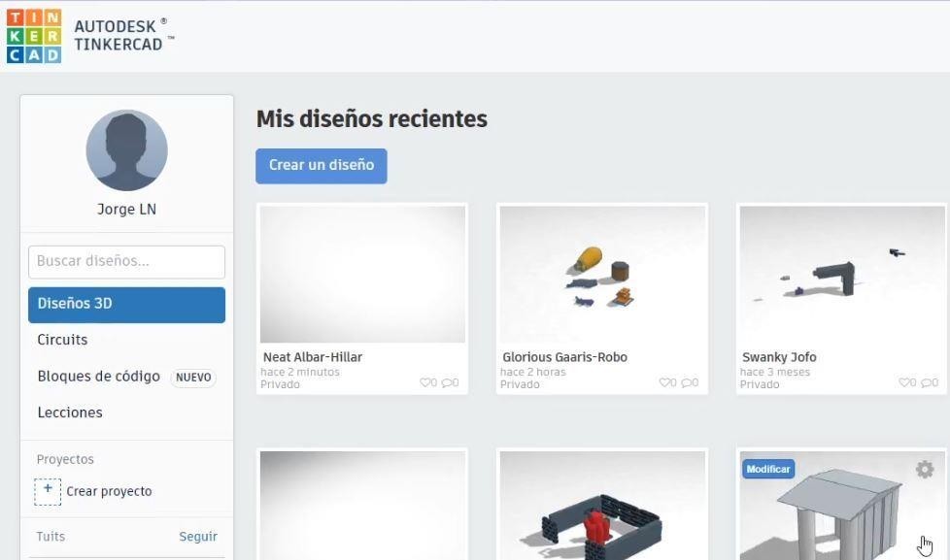Go to Lecciones in sidebar
The height and width of the screenshot is (560, 950).
pos(69,412)
